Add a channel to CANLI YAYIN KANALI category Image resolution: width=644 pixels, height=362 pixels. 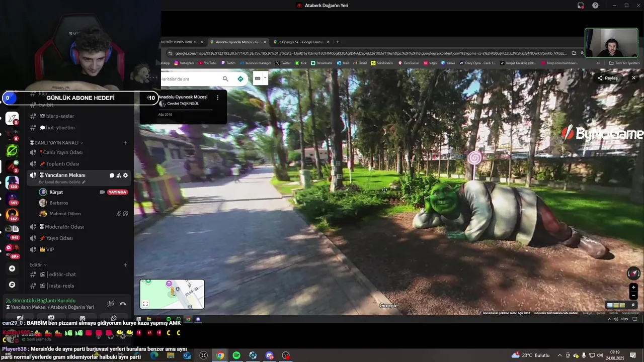(125, 143)
